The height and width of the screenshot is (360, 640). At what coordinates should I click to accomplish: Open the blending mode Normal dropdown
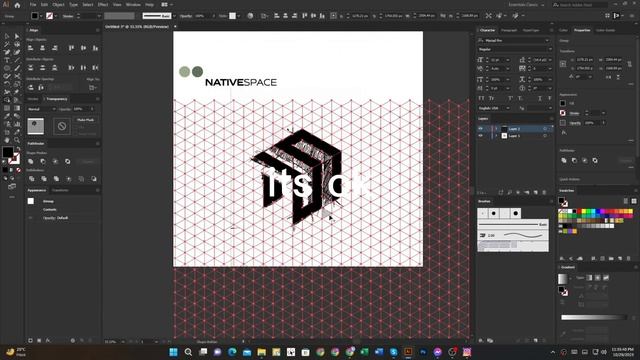[x=42, y=109]
